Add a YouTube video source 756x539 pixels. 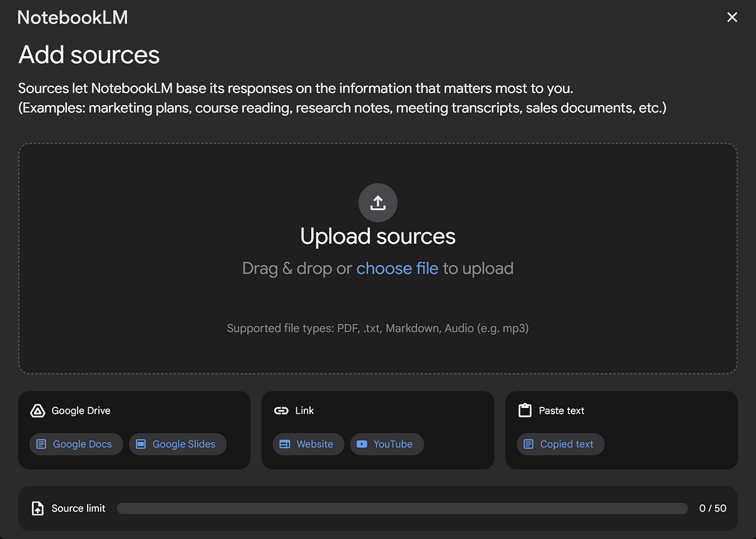click(x=387, y=444)
